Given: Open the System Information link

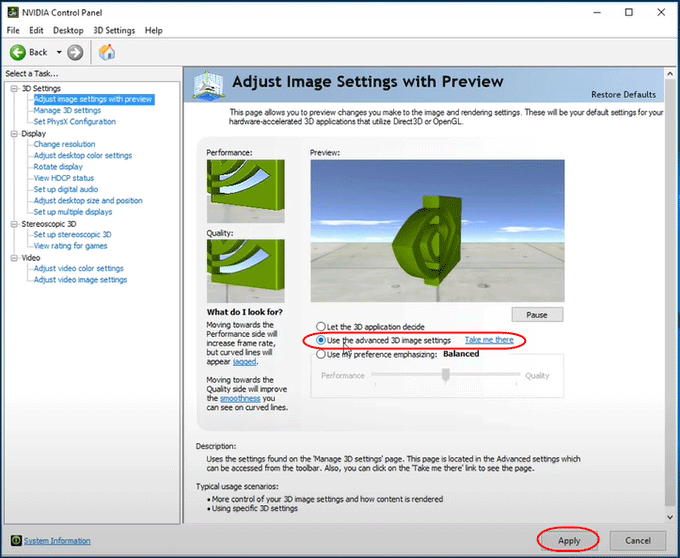Looking at the screenshot, I should click(x=57, y=541).
